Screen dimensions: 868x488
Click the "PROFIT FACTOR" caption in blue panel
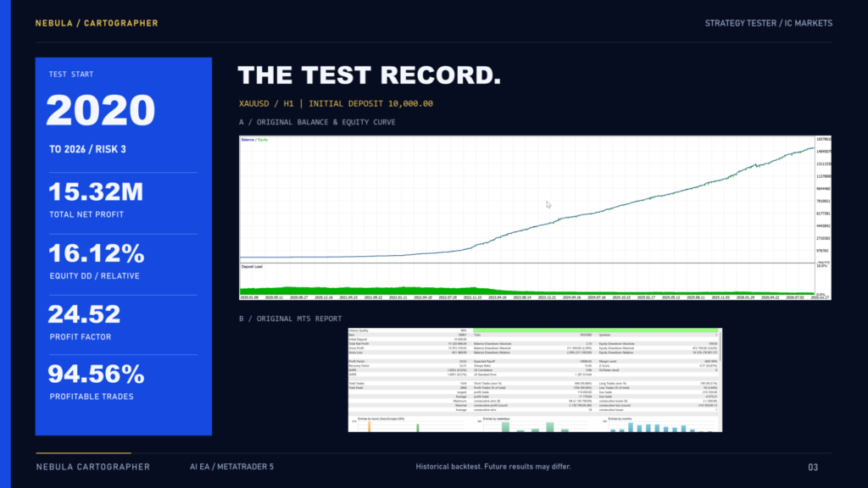point(81,337)
